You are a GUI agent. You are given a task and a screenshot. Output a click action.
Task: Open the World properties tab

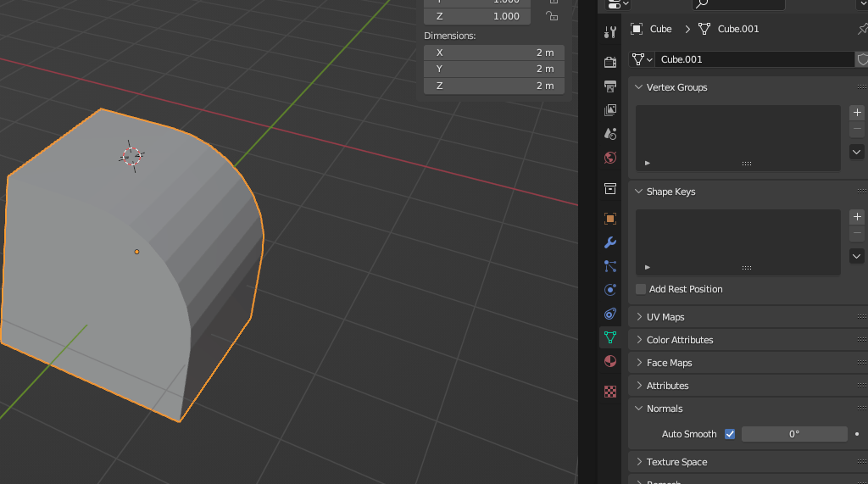pos(610,158)
